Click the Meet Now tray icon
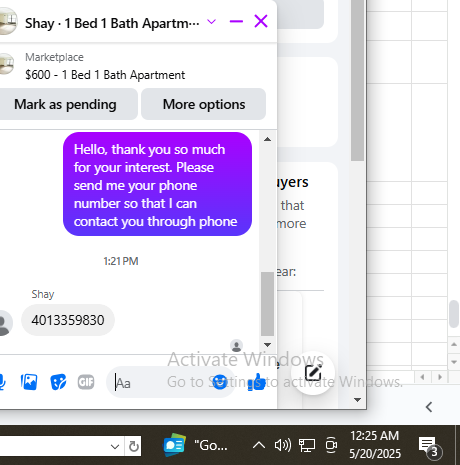The width and height of the screenshot is (460, 465). click(331, 445)
